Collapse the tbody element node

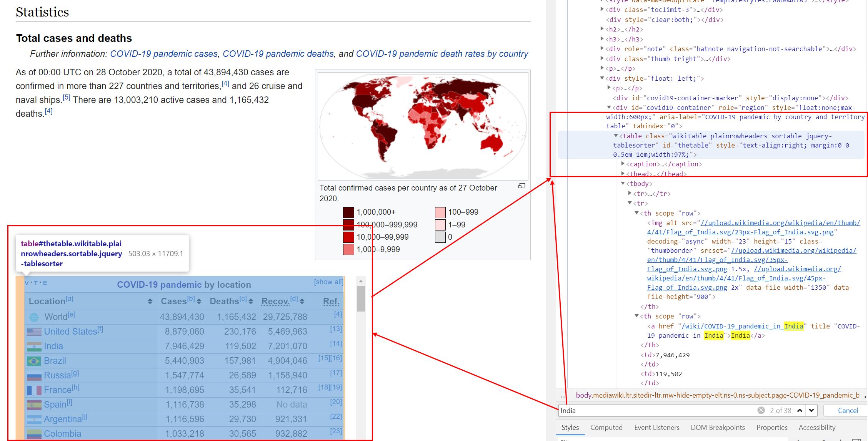[623, 184]
